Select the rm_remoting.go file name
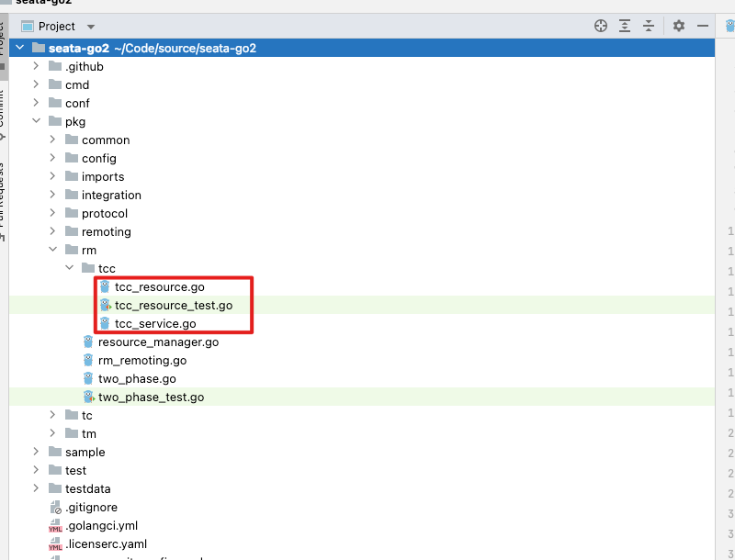 pos(142,361)
